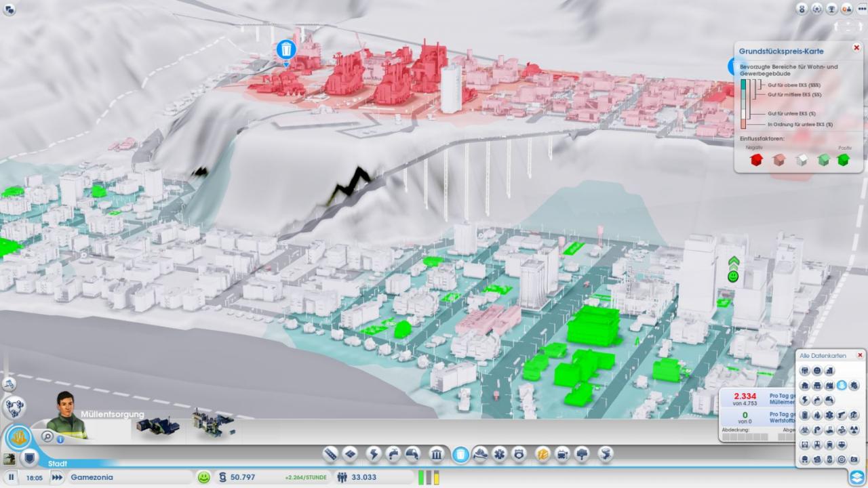The width and height of the screenshot is (868, 488).
Task: Toggle the Garbage data map in panel
Action: 804,415
